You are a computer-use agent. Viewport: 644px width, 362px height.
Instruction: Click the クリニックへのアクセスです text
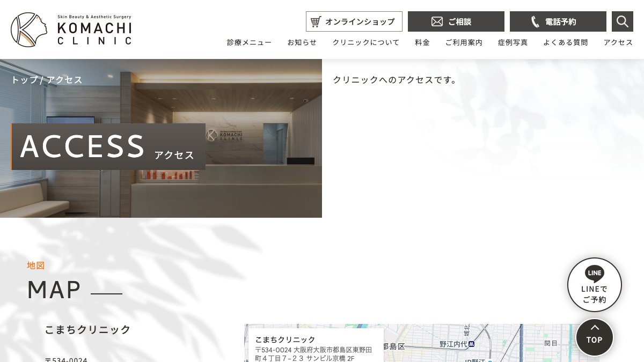(x=396, y=80)
